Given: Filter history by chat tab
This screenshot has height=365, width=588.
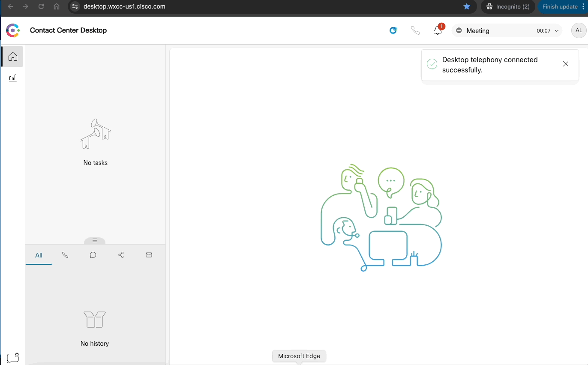Looking at the screenshot, I should [93, 255].
